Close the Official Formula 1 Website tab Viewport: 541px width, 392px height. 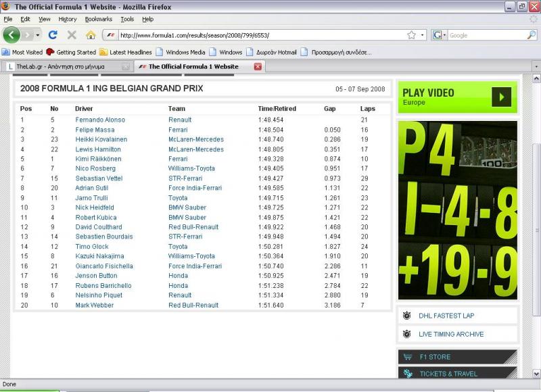(258, 66)
